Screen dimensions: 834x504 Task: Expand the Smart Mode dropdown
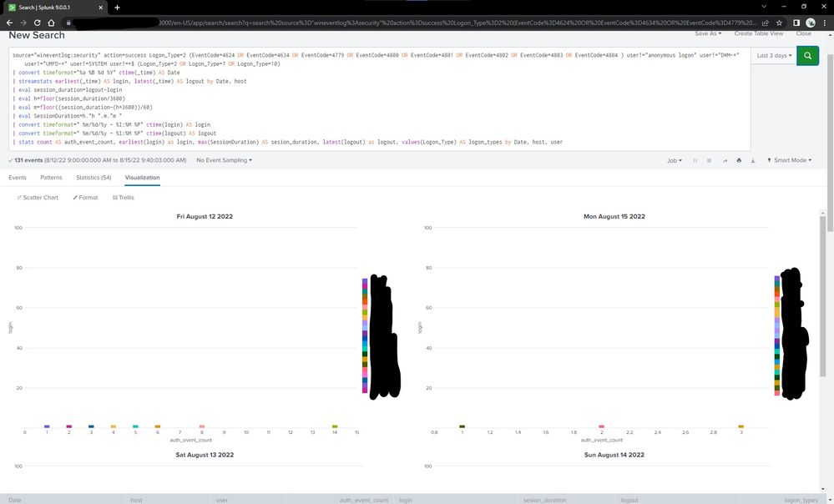pyautogui.click(x=789, y=160)
